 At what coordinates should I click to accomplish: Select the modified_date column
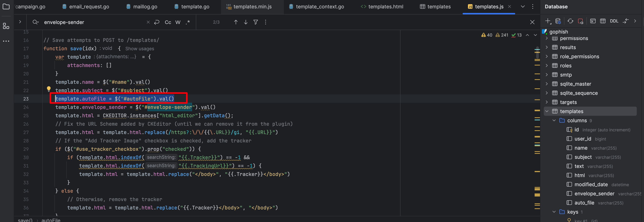[591, 184]
